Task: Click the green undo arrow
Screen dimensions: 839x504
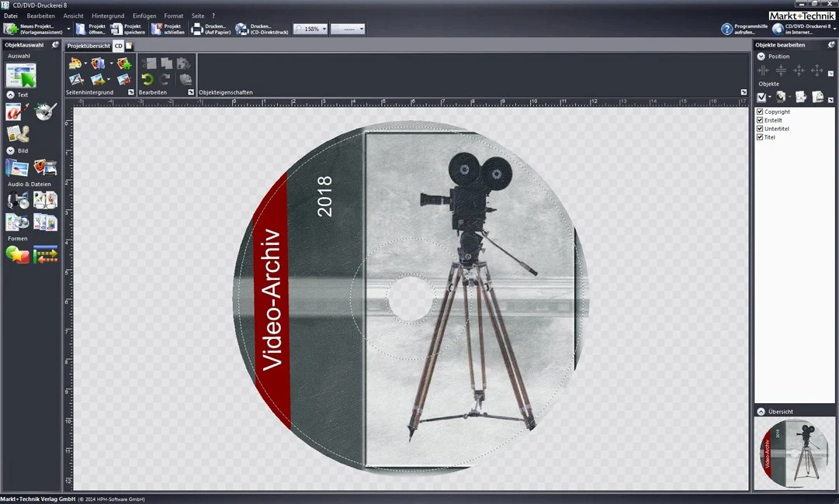Action: (147, 80)
